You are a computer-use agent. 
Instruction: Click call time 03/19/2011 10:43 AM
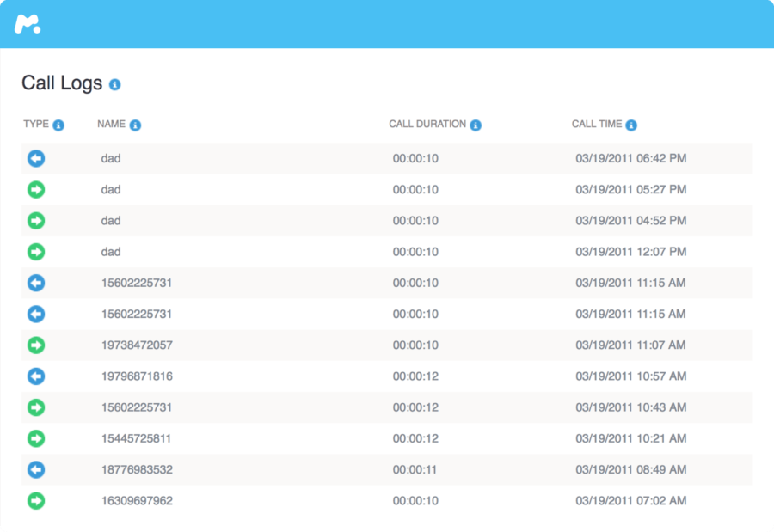[x=631, y=407]
